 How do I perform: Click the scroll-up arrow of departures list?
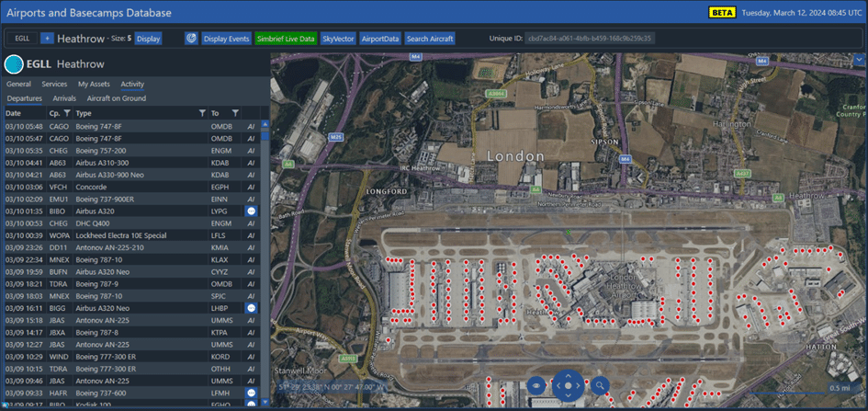click(265, 125)
